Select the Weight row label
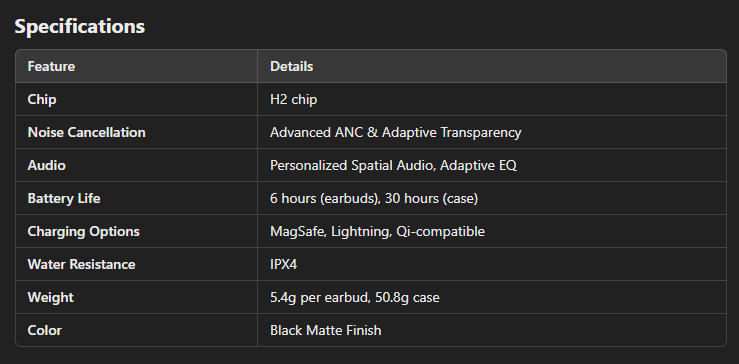 51,298
